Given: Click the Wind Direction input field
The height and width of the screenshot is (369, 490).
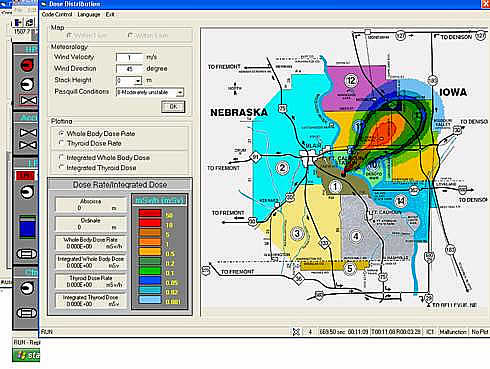Looking at the screenshot, I should 130,69.
